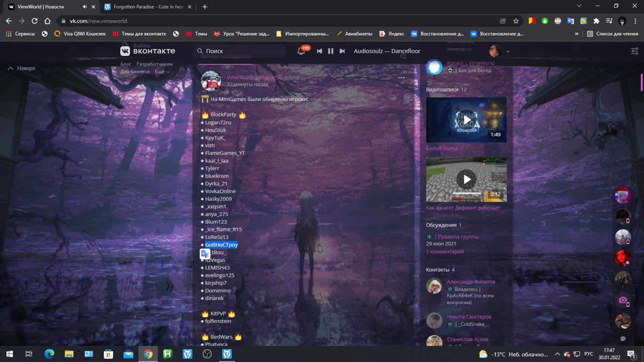
Task: Expand the profile avatar dropdown menu
Action: tap(500, 51)
